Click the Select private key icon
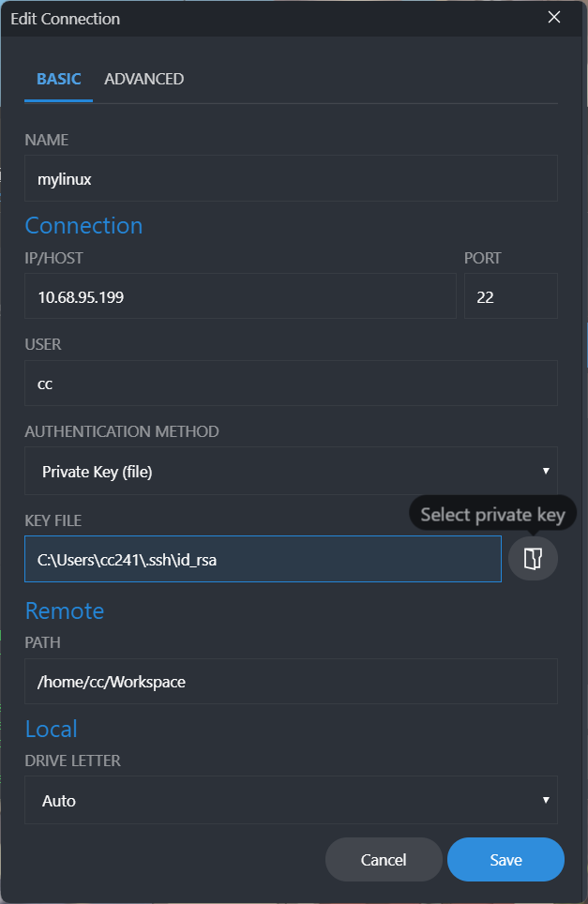Screen dimensions: 588x904 [532, 557]
